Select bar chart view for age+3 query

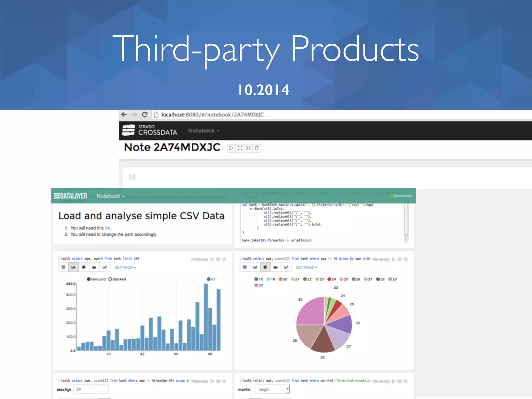tap(74, 267)
